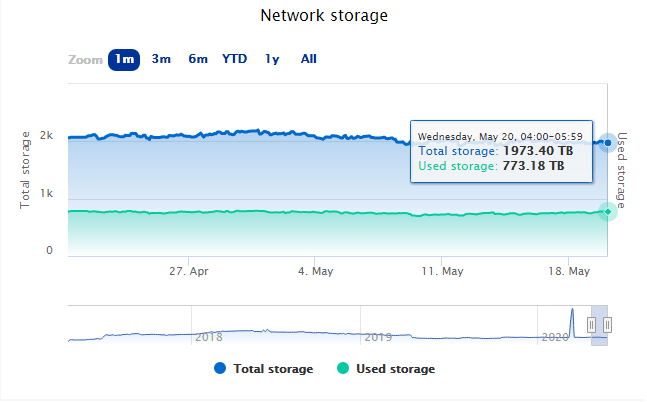Click the blue Total storage legend dot
647x402 pixels.
[220, 368]
